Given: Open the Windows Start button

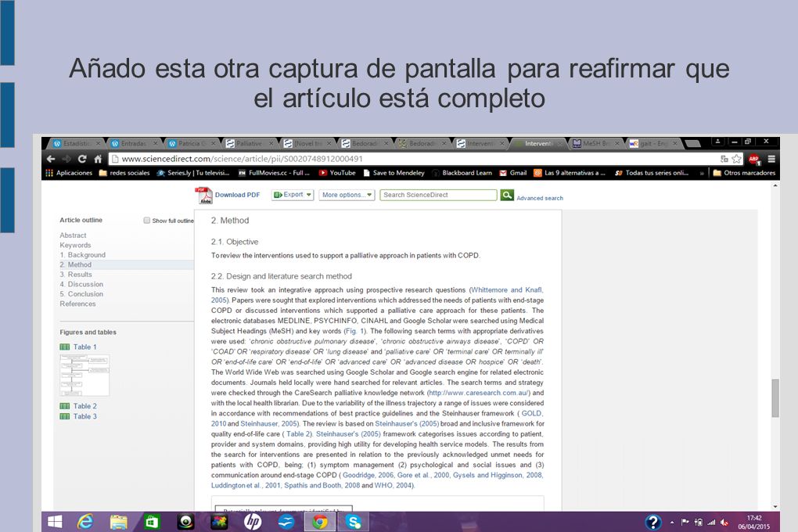Looking at the screenshot, I should 55,522.
